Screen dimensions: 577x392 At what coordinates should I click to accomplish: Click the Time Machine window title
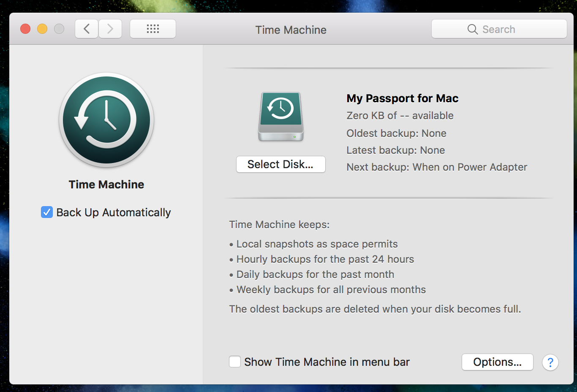coord(291,30)
